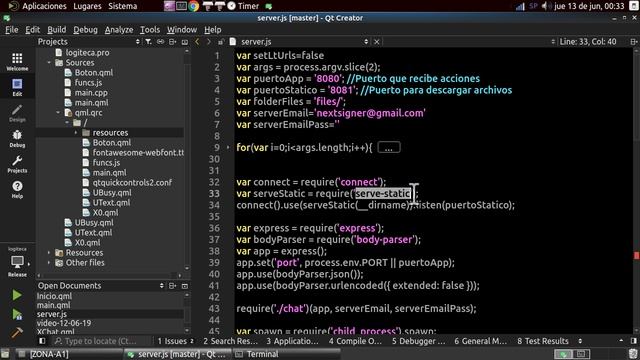Open the volume control

click(546, 6)
